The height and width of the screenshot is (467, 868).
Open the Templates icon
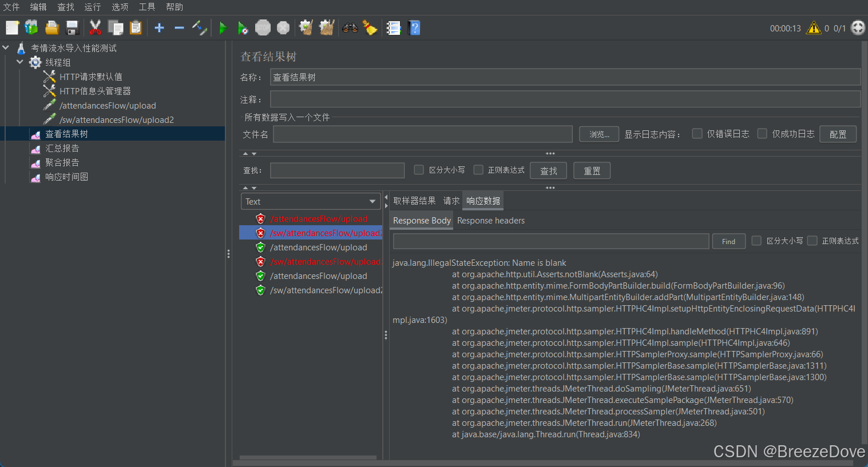(x=31, y=27)
